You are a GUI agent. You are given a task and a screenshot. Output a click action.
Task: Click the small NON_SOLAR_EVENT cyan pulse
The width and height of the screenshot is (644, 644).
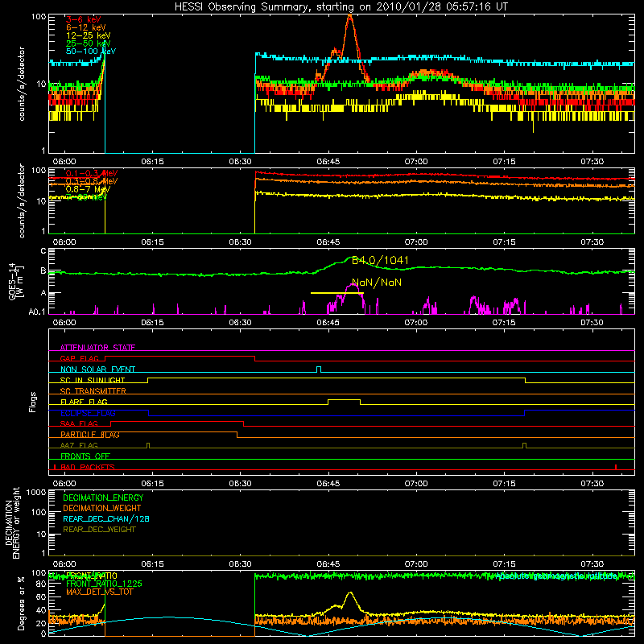319,369
